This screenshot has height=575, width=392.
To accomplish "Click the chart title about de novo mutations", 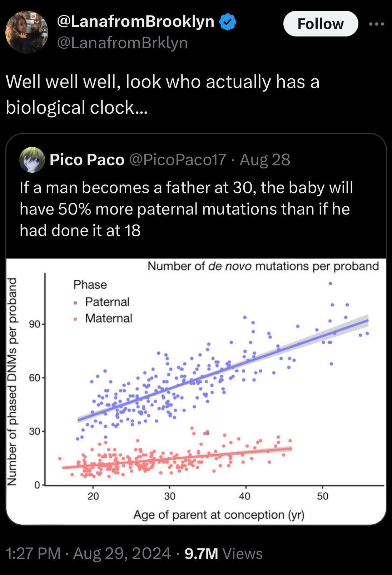I will [263, 266].
